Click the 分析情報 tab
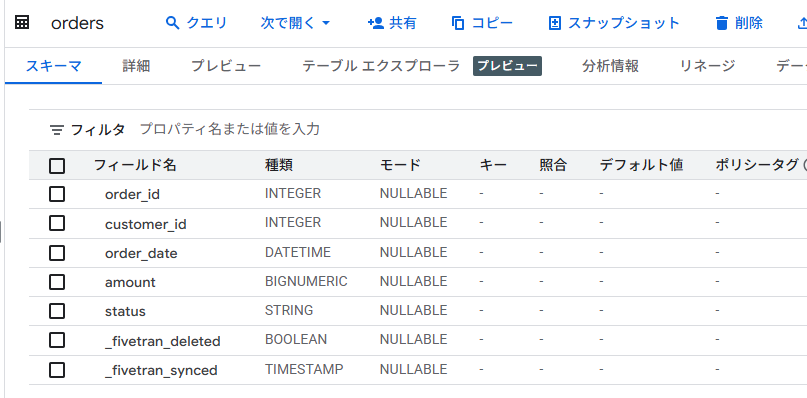Image resolution: width=807 pixels, height=398 pixels. coord(610,66)
